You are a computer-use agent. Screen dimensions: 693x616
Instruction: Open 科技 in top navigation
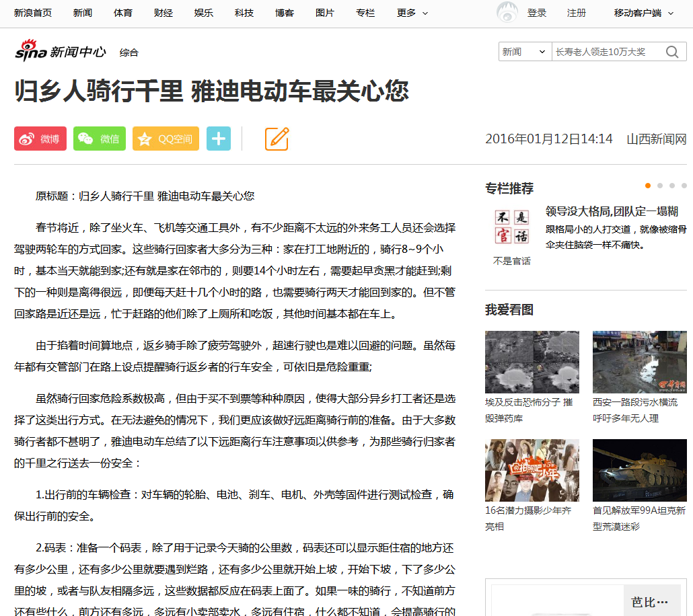click(244, 13)
